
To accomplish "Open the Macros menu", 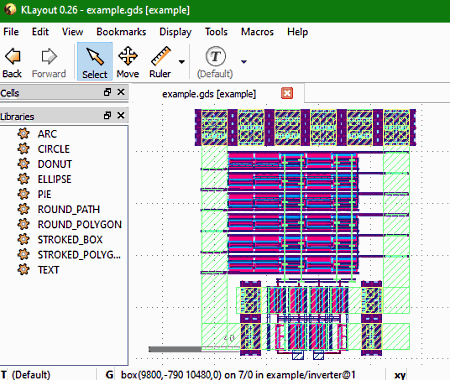I will (257, 32).
